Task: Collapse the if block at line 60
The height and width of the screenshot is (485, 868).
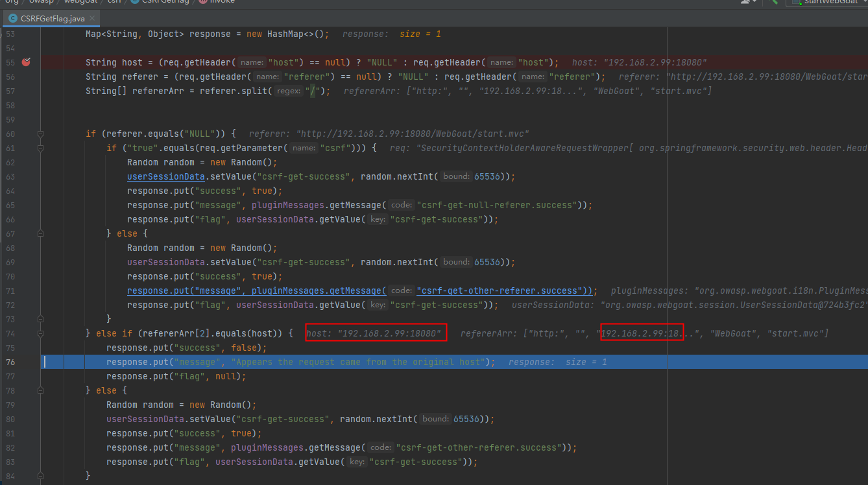Action: click(40, 134)
